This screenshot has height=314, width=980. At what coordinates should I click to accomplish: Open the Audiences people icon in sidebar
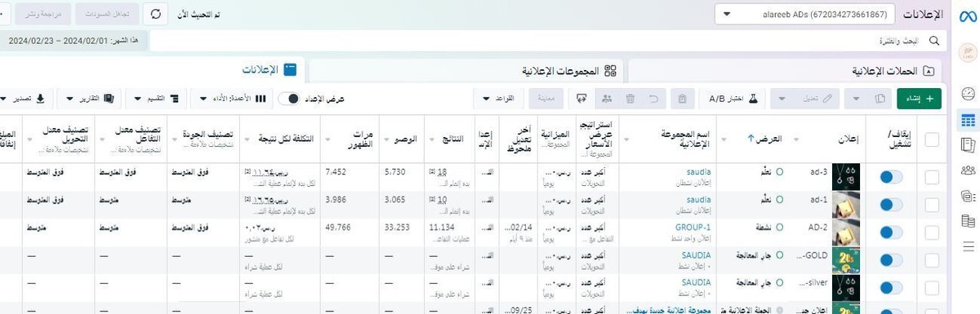click(x=968, y=170)
